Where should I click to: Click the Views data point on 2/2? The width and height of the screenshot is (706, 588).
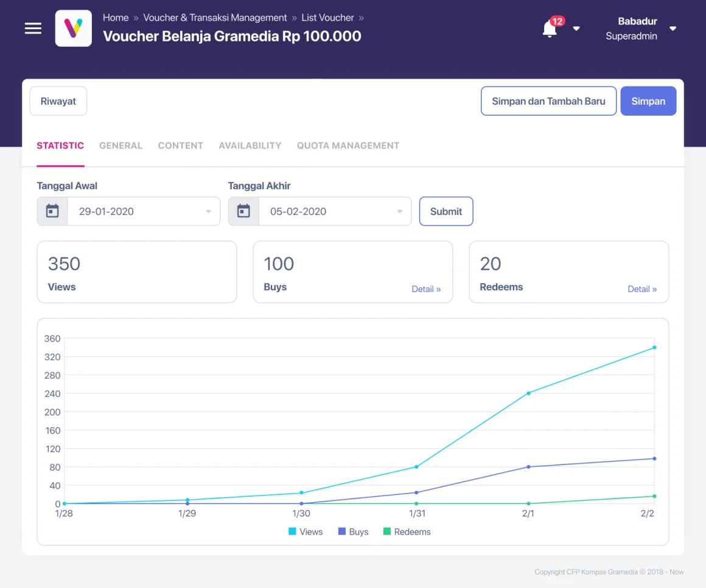tap(654, 348)
